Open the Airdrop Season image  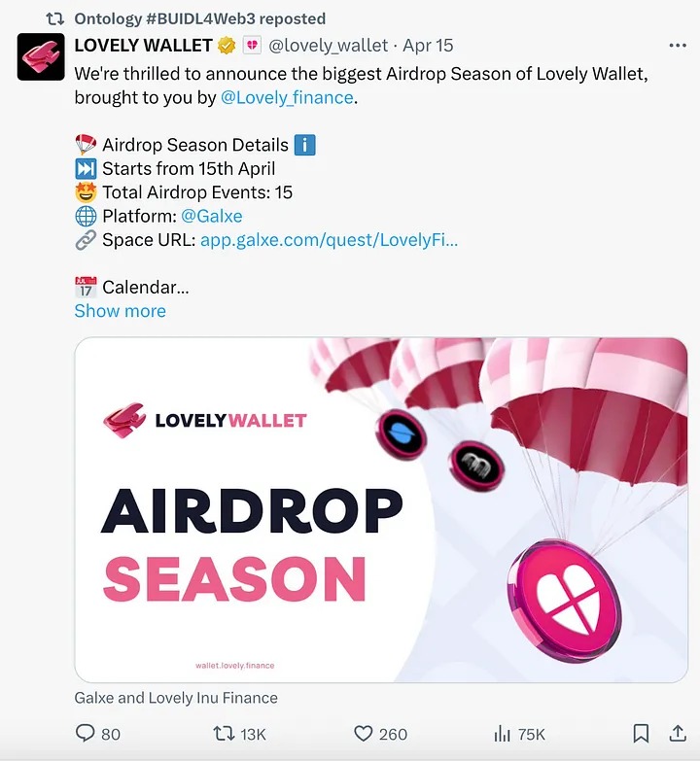coord(381,509)
